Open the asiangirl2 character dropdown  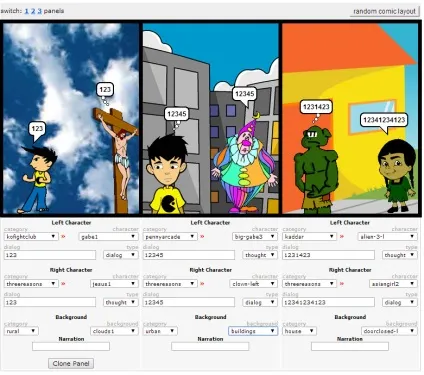(x=393, y=284)
